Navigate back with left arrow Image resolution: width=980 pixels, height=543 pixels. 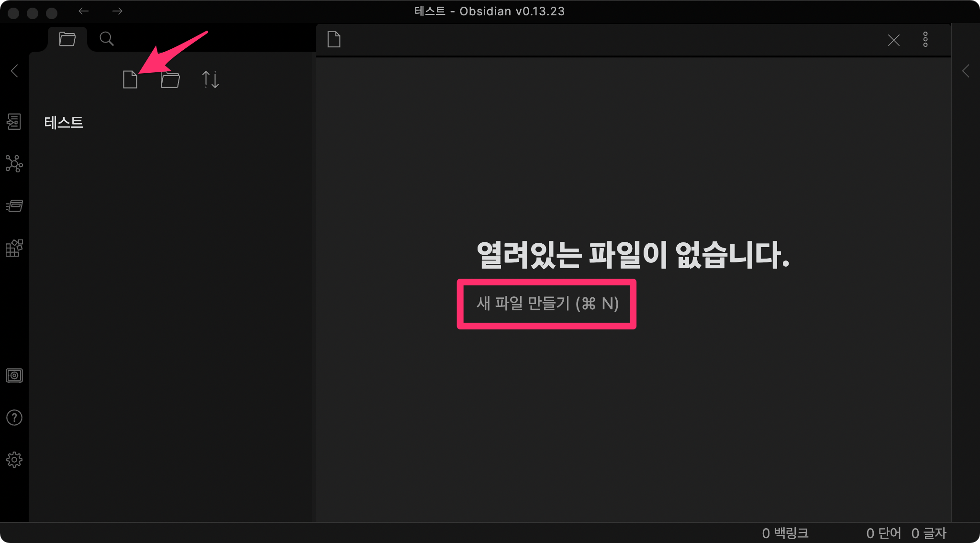pyautogui.click(x=84, y=11)
